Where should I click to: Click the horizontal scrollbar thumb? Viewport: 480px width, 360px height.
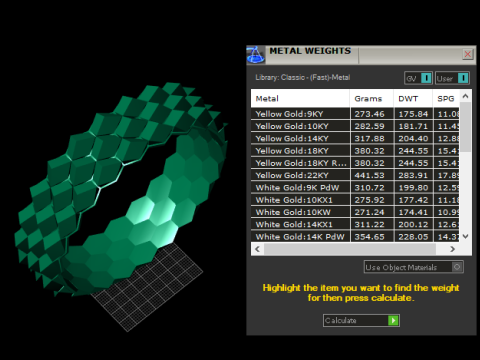350,249
